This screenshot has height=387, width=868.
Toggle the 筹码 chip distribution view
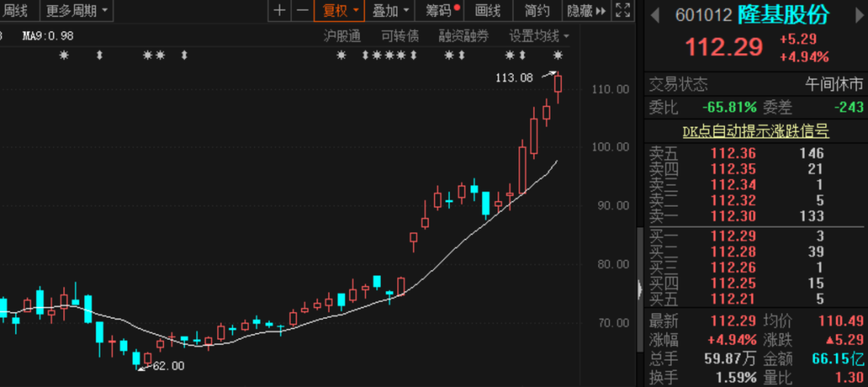[443, 10]
